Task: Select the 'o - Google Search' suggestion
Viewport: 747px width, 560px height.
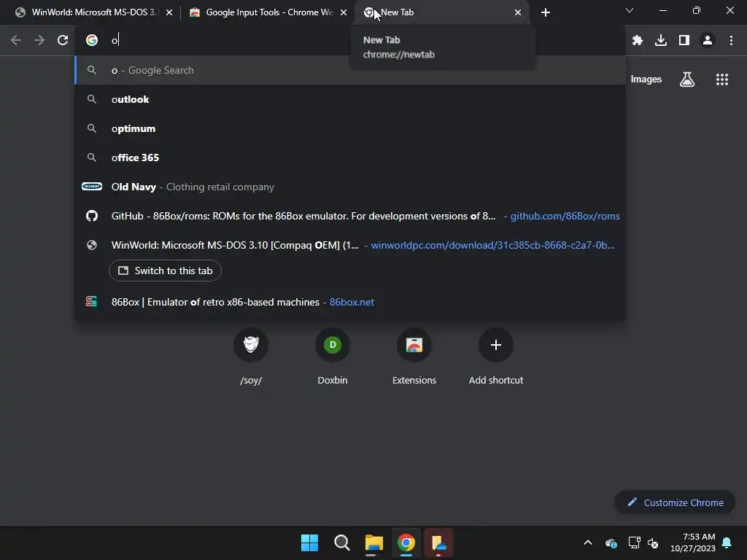Action: coord(350,71)
